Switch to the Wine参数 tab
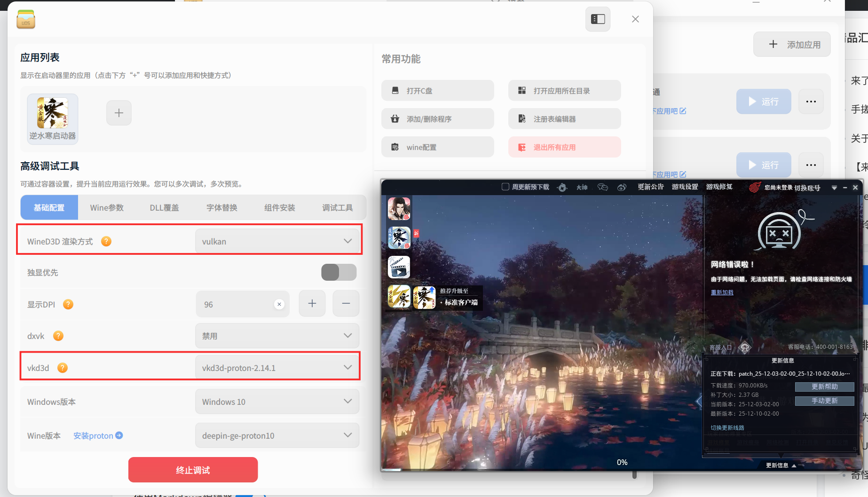This screenshot has height=497, width=868. [x=107, y=207]
